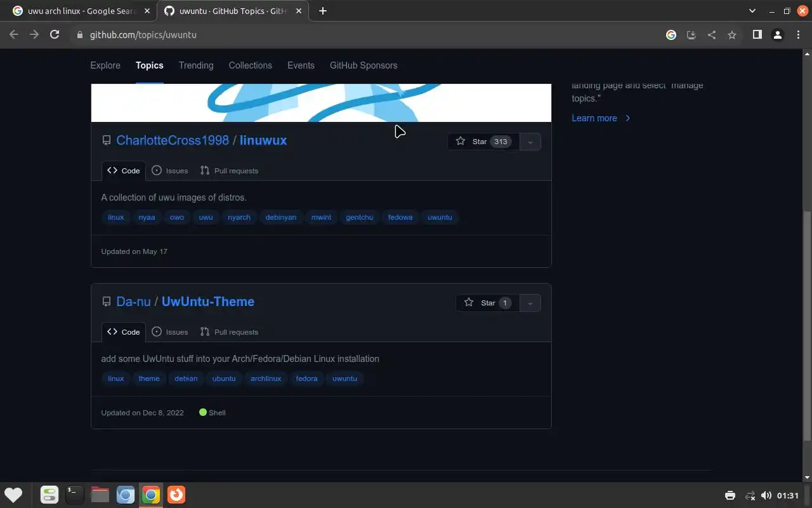Click the share page icon
This screenshot has height=508, width=812.
712,35
